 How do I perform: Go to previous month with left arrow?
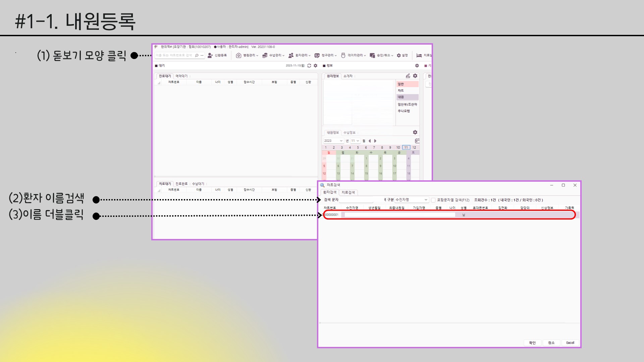pyautogui.click(x=369, y=141)
